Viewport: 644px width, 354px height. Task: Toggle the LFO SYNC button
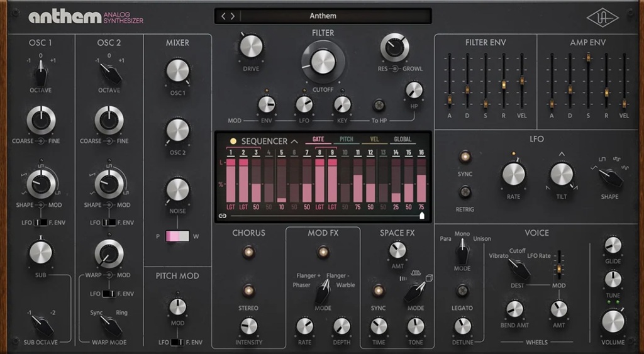pos(465,157)
